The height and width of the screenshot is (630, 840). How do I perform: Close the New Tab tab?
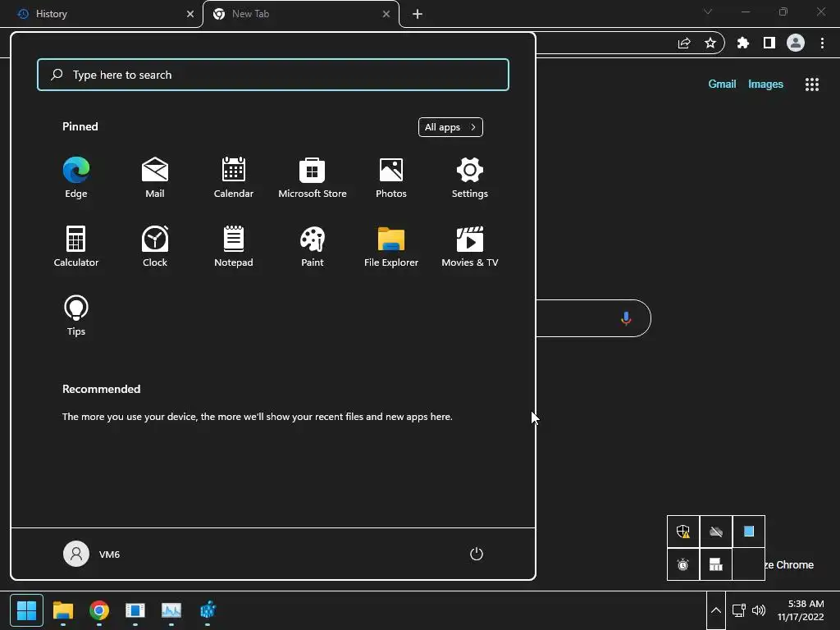coord(386,14)
